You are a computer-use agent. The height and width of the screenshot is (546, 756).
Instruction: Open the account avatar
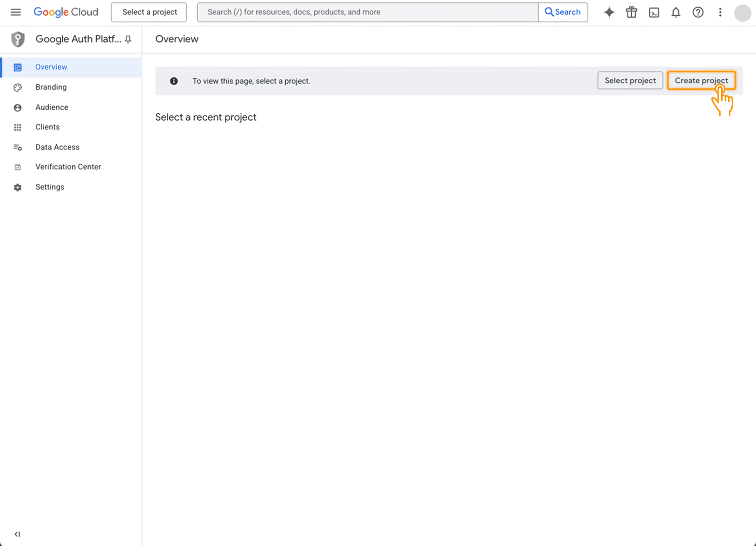(x=742, y=13)
